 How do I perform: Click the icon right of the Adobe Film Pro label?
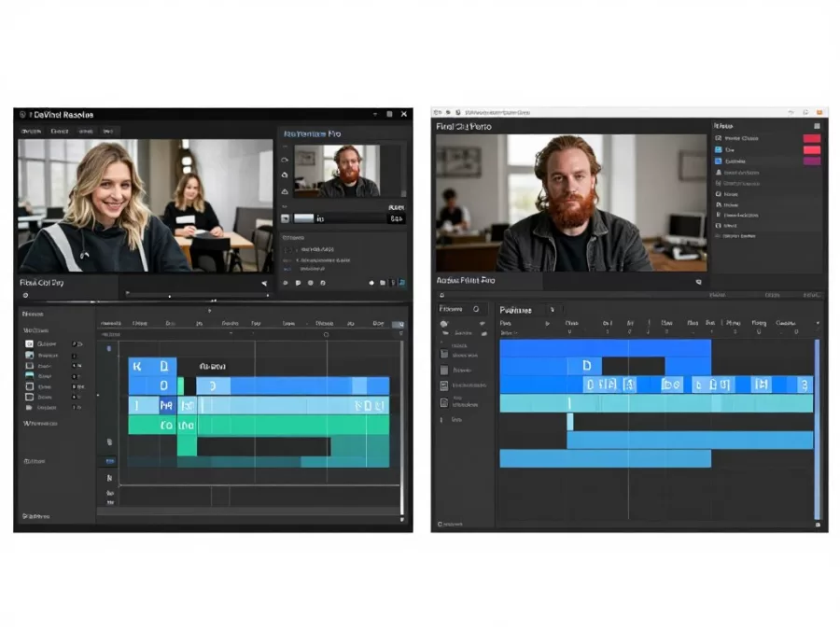698,281
